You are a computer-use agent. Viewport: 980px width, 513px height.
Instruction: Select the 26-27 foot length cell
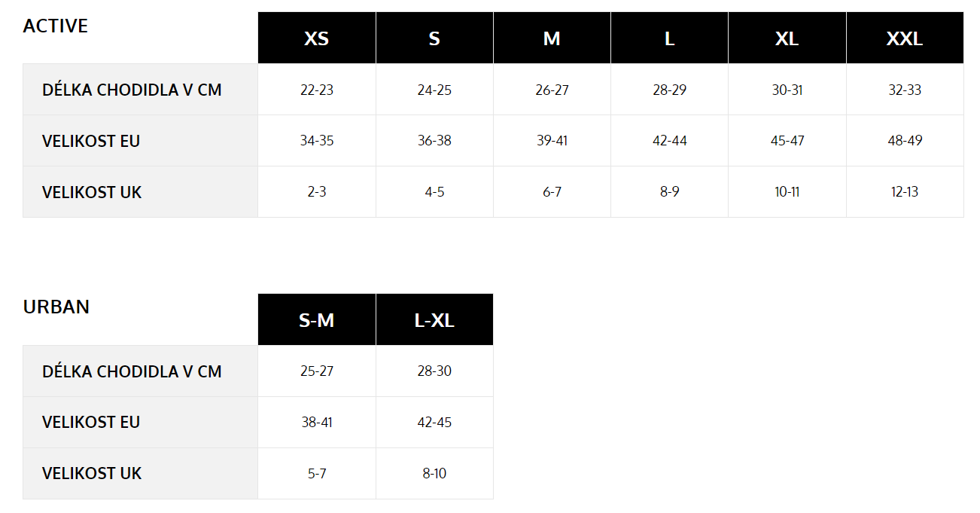[x=552, y=90]
